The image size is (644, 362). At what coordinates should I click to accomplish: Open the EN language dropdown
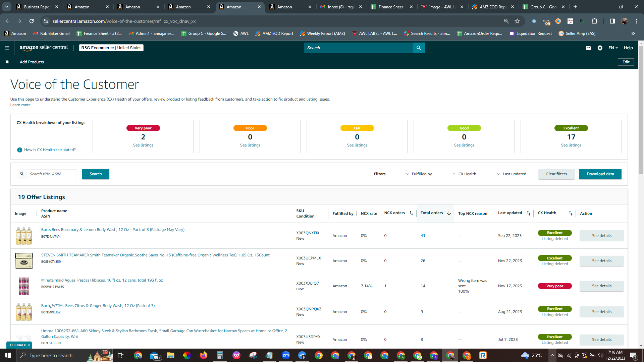(x=613, y=48)
